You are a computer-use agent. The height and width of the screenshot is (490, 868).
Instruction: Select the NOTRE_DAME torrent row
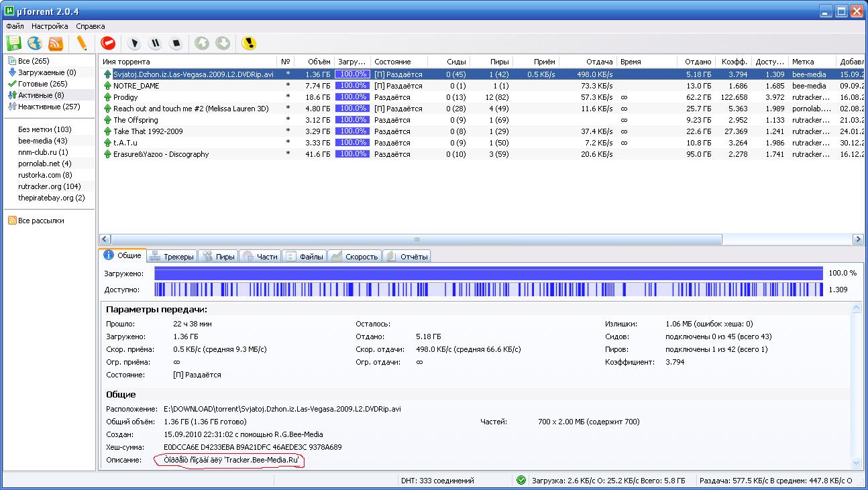pos(482,86)
